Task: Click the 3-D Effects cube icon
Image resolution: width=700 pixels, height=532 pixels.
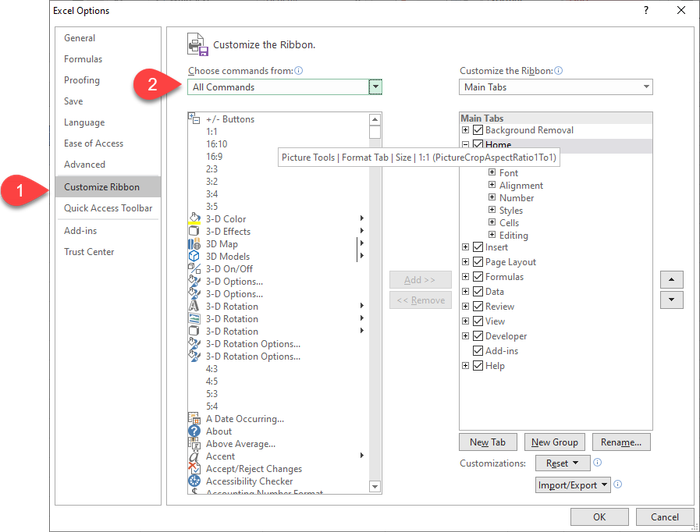Action: pos(194,231)
